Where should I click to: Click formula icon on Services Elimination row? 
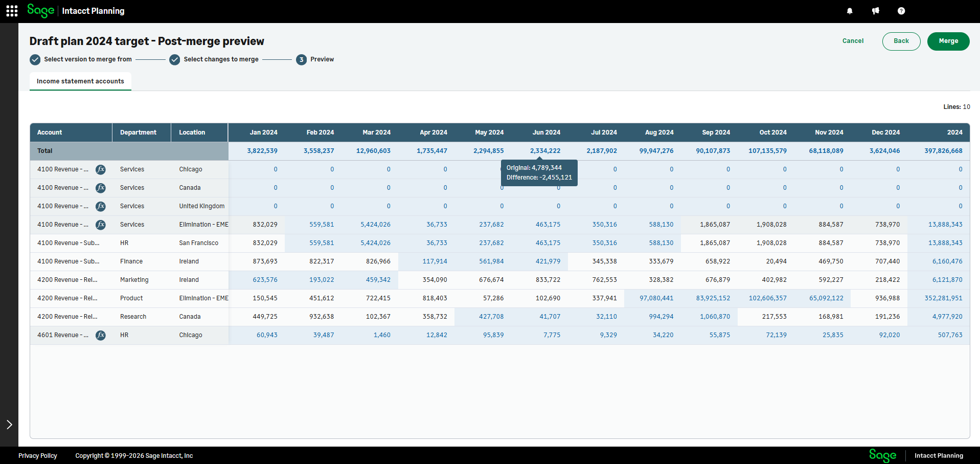(101, 225)
